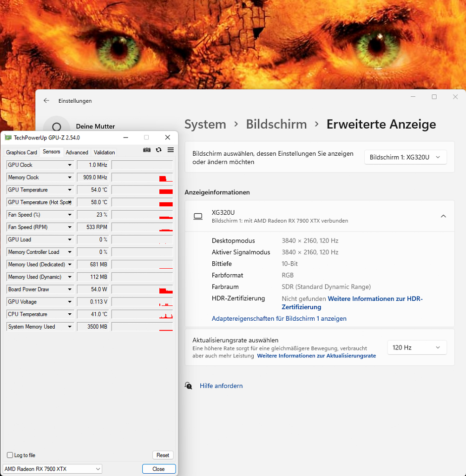
Task: Click the GPU-Z refresh icon
Action: point(159,150)
